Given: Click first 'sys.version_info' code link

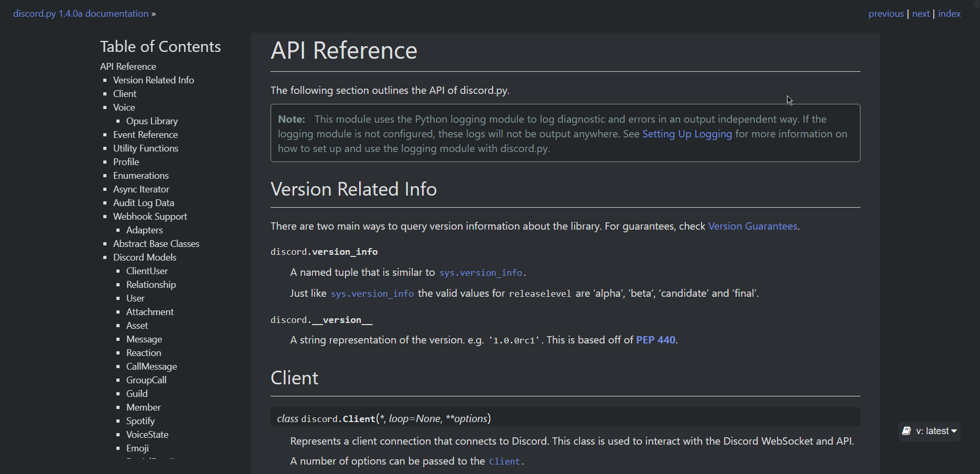Looking at the screenshot, I should [480, 273].
